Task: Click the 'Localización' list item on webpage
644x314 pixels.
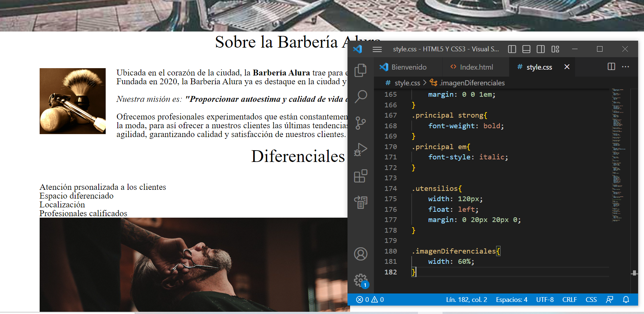Action: (x=62, y=205)
